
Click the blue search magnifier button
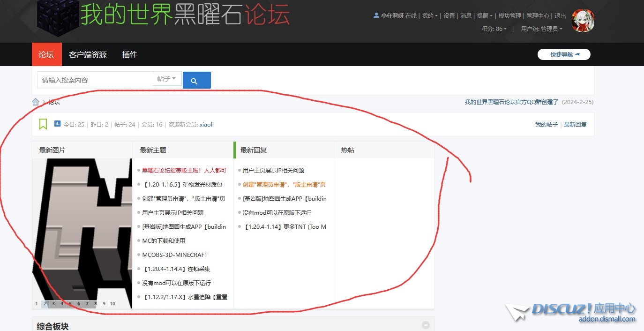point(196,81)
